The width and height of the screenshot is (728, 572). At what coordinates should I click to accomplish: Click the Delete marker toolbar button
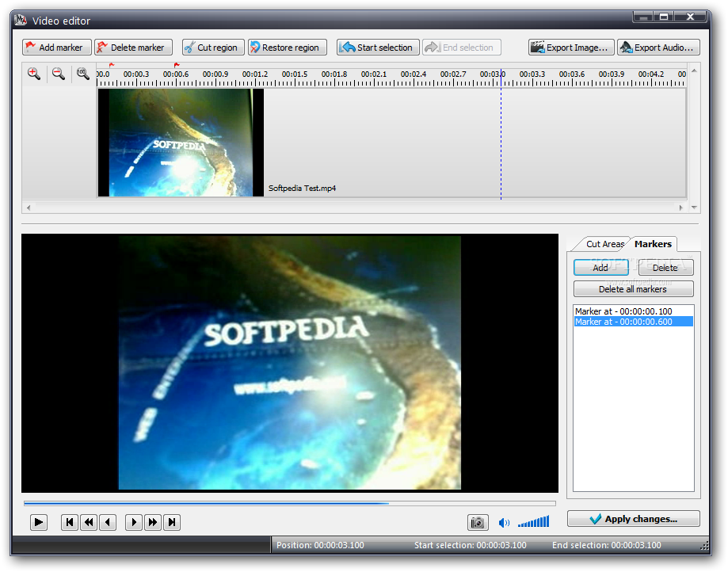click(x=134, y=48)
